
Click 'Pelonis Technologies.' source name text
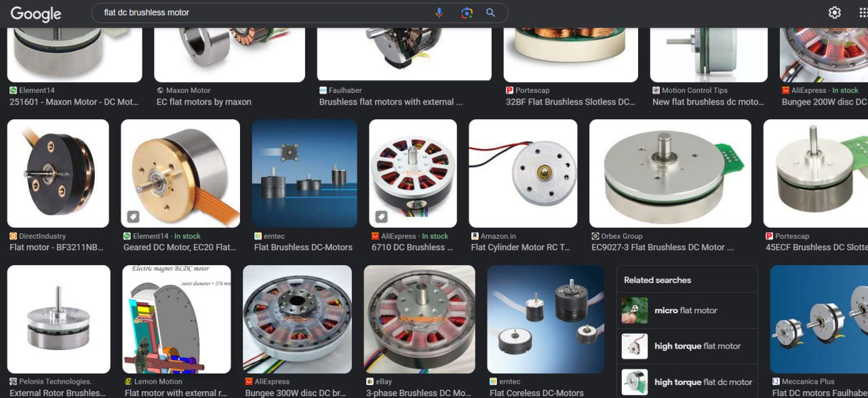(x=56, y=382)
